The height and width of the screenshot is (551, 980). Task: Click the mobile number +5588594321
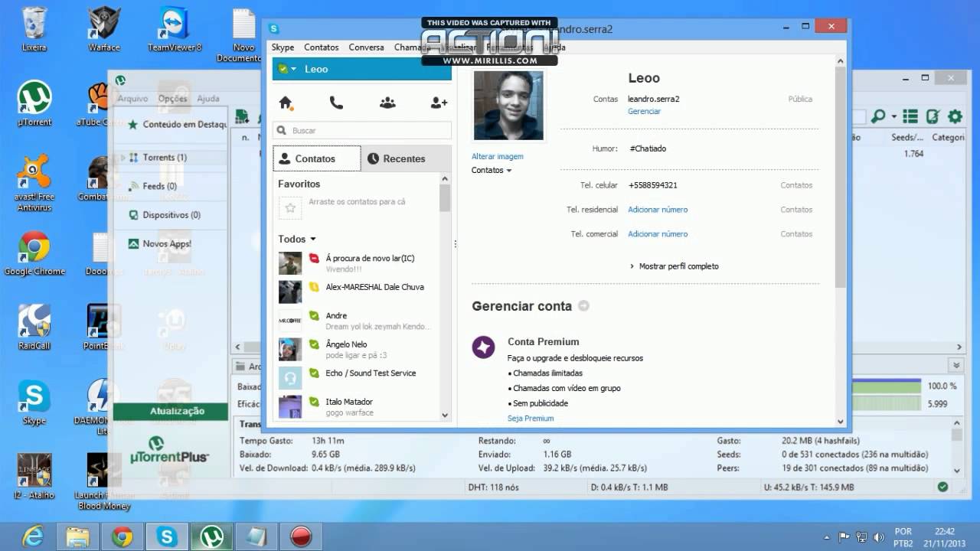(x=652, y=185)
